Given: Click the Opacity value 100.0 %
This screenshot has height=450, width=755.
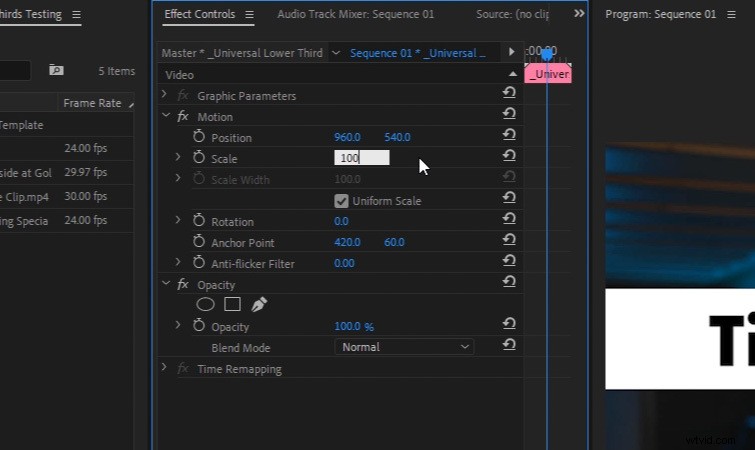Looking at the screenshot, I should coord(354,326).
